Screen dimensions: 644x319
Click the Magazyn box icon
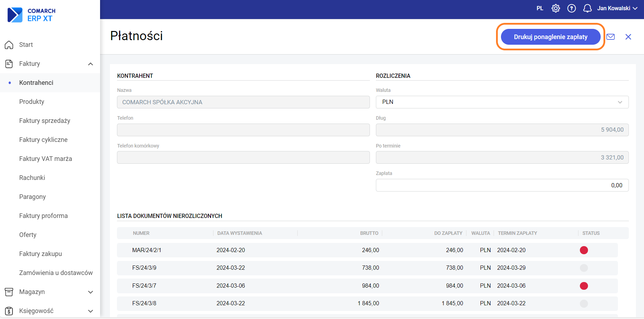coord(9,292)
